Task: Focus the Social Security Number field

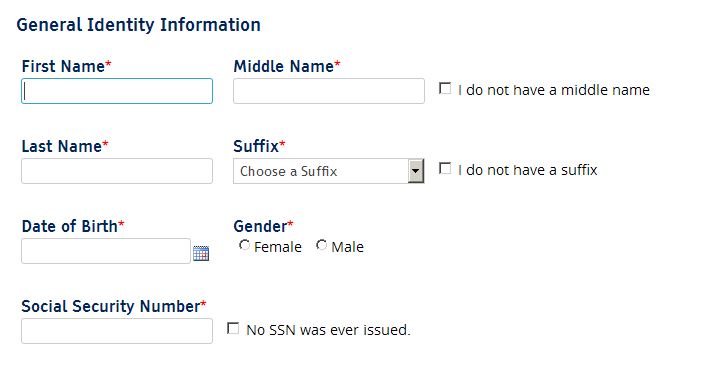Action: coord(117,331)
